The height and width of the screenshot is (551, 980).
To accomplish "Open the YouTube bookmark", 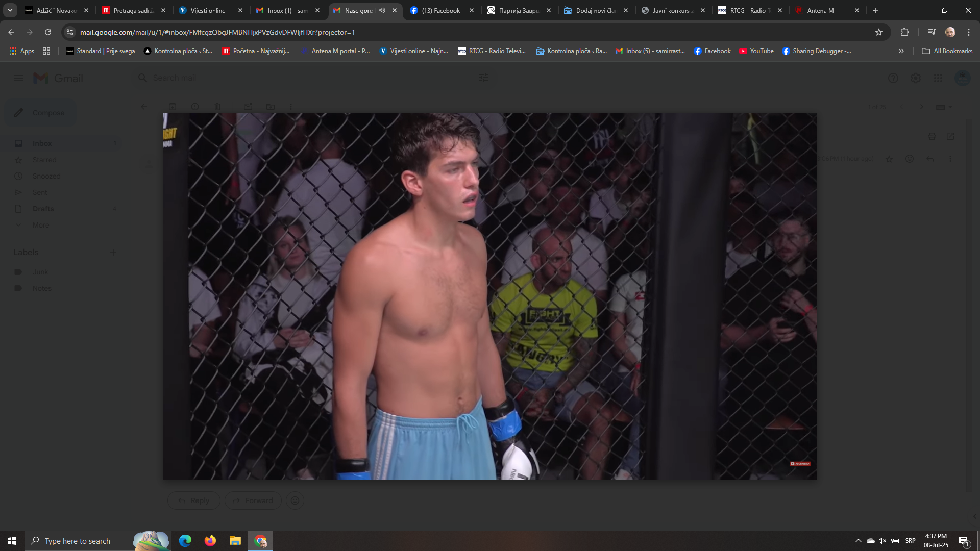I will point(756,51).
